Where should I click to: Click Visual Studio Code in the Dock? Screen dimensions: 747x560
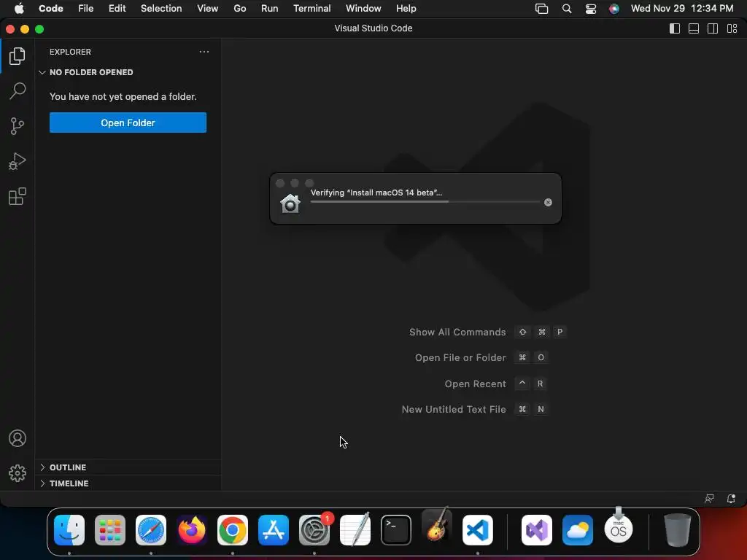point(478,530)
